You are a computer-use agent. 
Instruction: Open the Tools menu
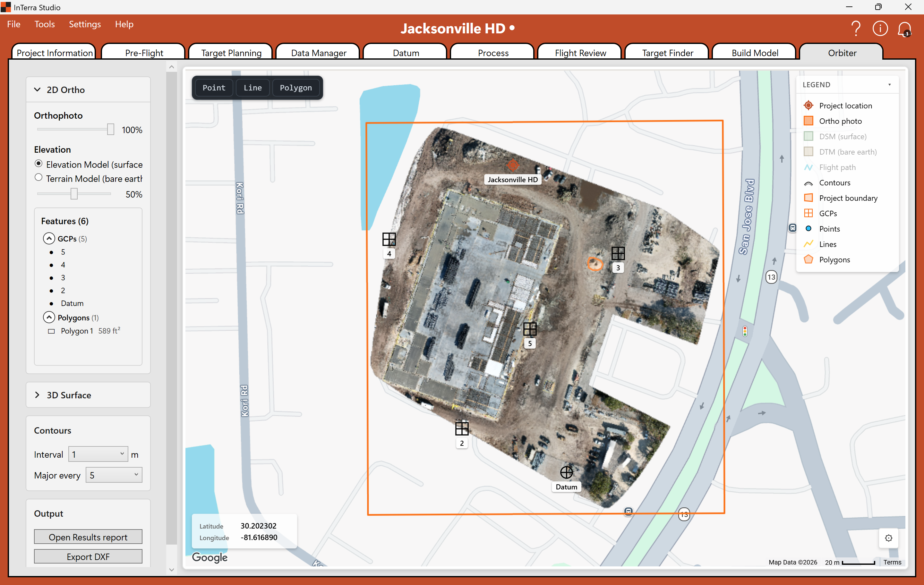point(45,24)
